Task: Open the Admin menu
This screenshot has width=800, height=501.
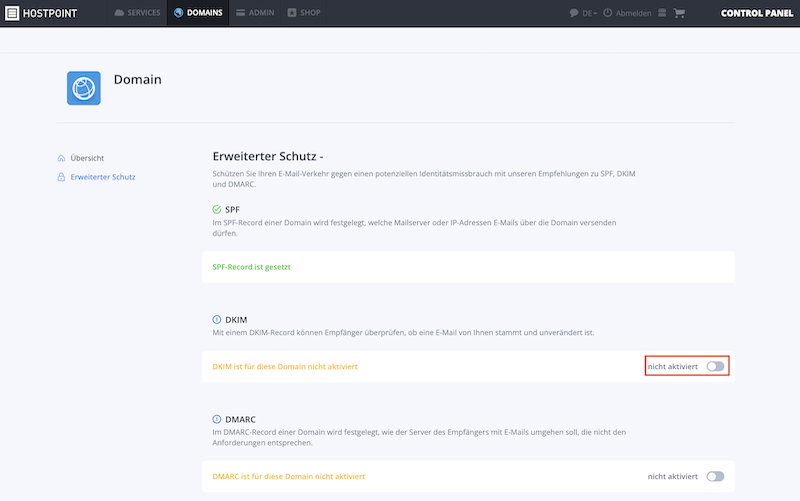Action: point(255,13)
